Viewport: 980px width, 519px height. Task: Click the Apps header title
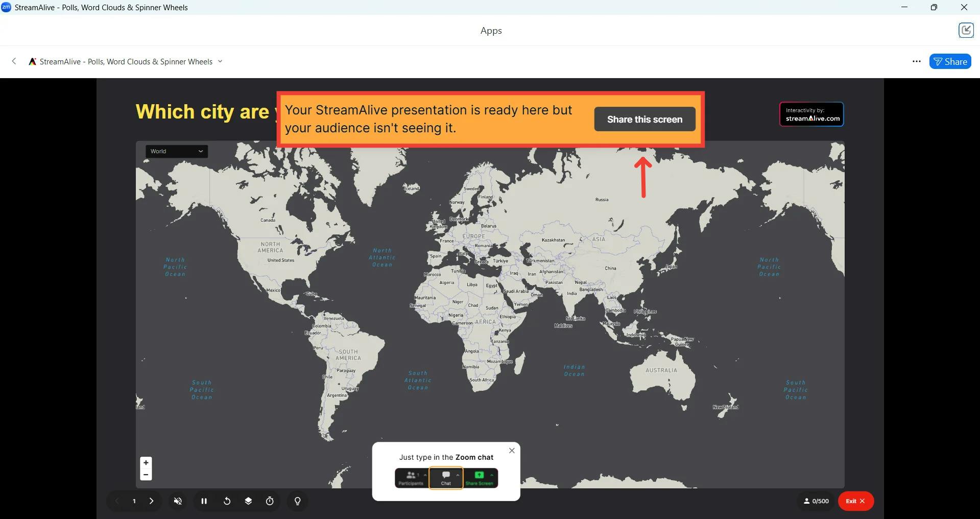(x=491, y=31)
